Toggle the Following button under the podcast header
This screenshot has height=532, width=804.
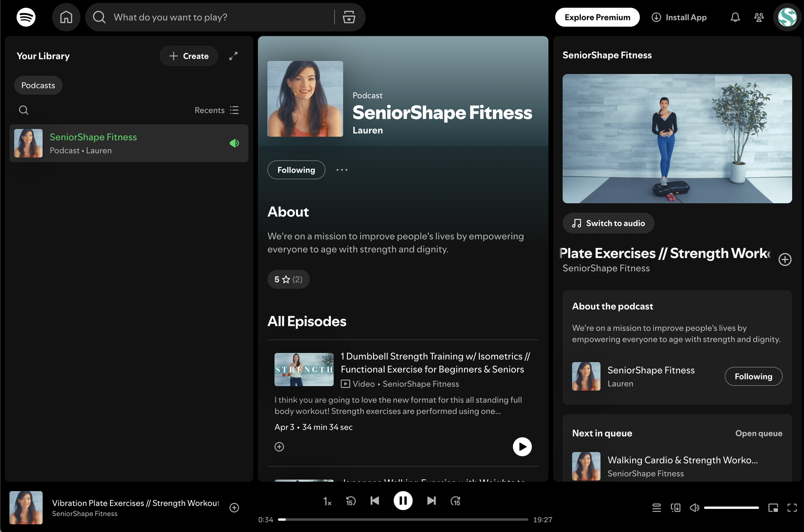click(x=296, y=170)
